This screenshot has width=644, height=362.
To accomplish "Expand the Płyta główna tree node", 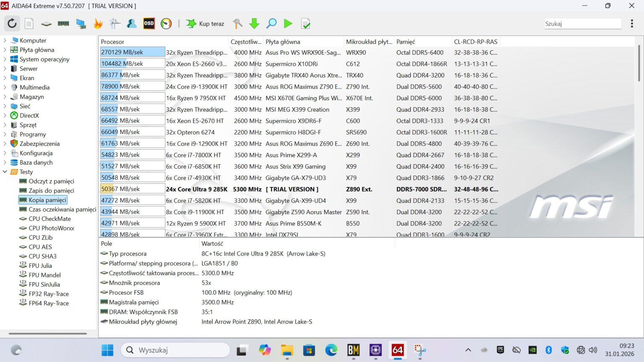I will point(5,50).
